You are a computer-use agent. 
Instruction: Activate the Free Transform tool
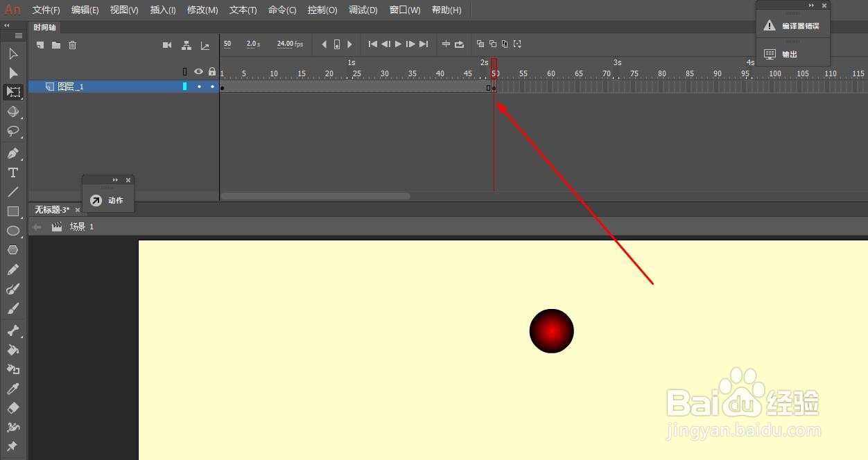click(x=12, y=92)
